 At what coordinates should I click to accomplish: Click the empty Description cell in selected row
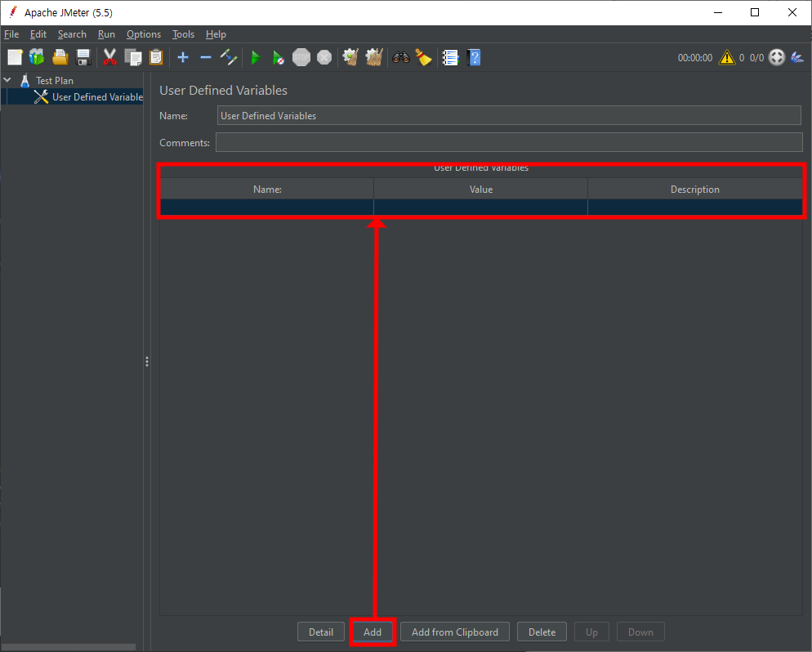pyautogui.click(x=695, y=208)
